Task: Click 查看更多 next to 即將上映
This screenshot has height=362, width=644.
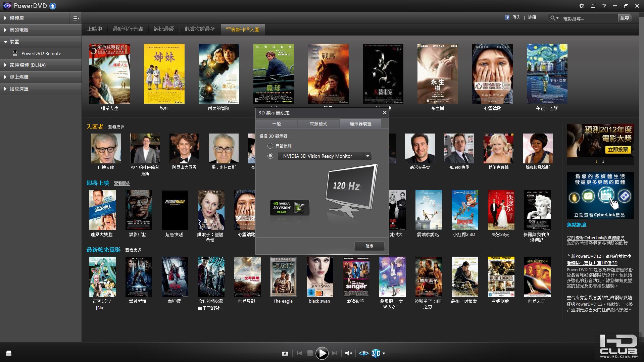Action: click(122, 183)
